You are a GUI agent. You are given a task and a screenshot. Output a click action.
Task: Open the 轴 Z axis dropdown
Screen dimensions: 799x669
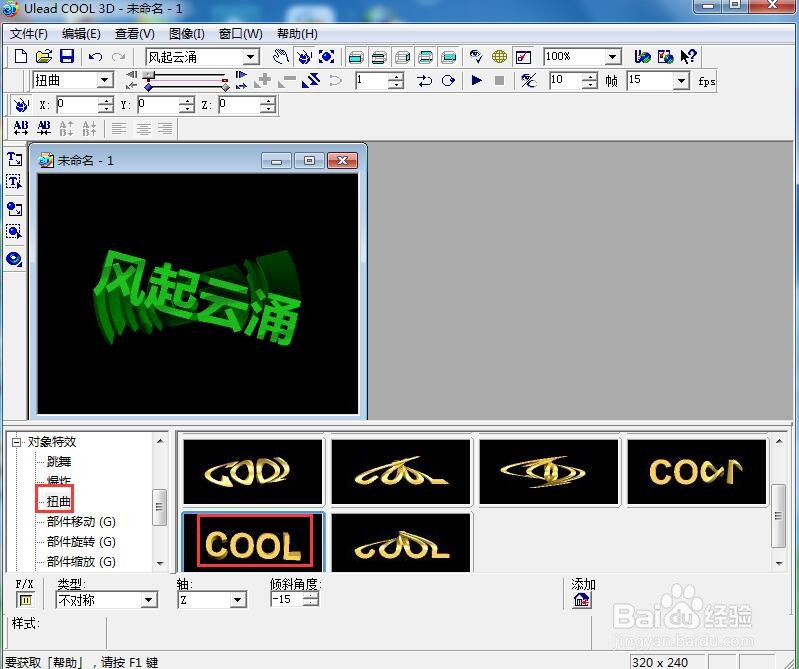[x=237, y=600]
